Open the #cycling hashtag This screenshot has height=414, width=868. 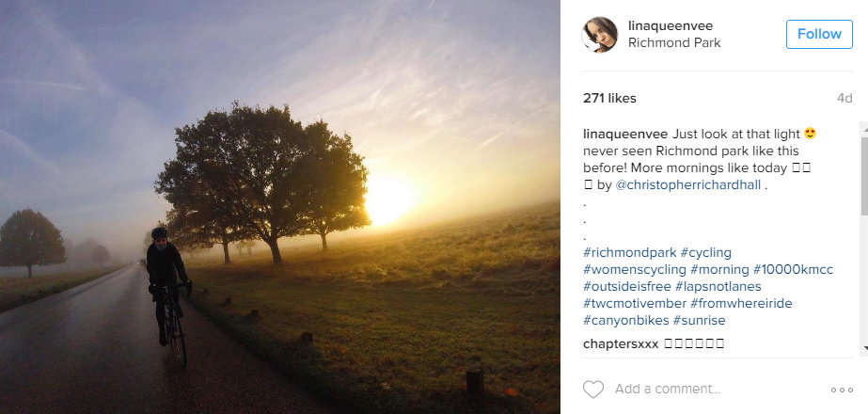[x=705, y=253]
